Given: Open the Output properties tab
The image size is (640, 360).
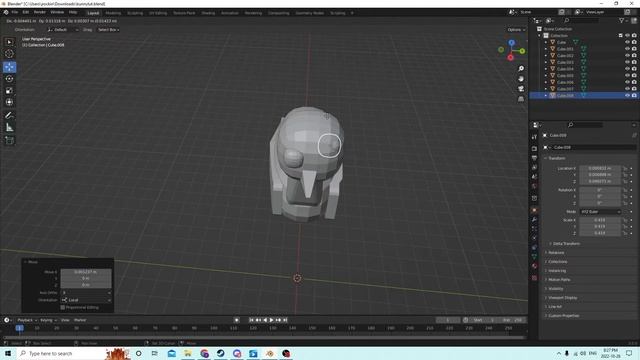Looking at the screenshot, I should click(534, 158).
